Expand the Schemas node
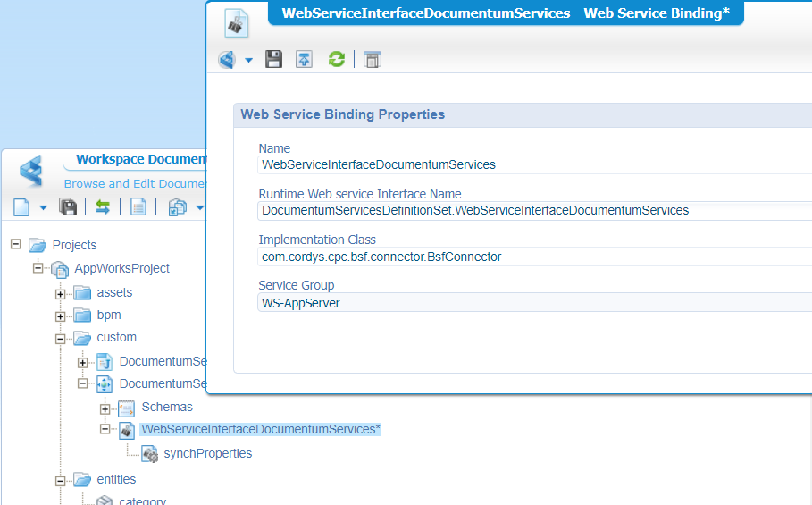 pos(105,408)
